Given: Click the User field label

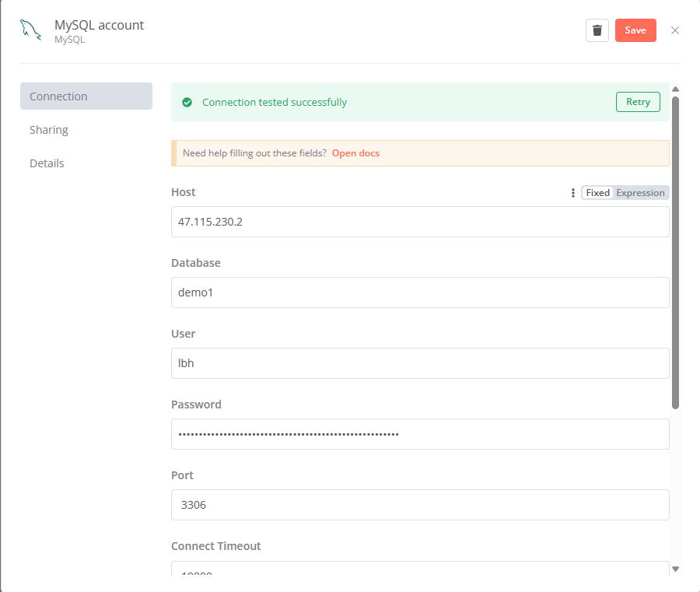Looking at the screenshot, I should (184, 334).
